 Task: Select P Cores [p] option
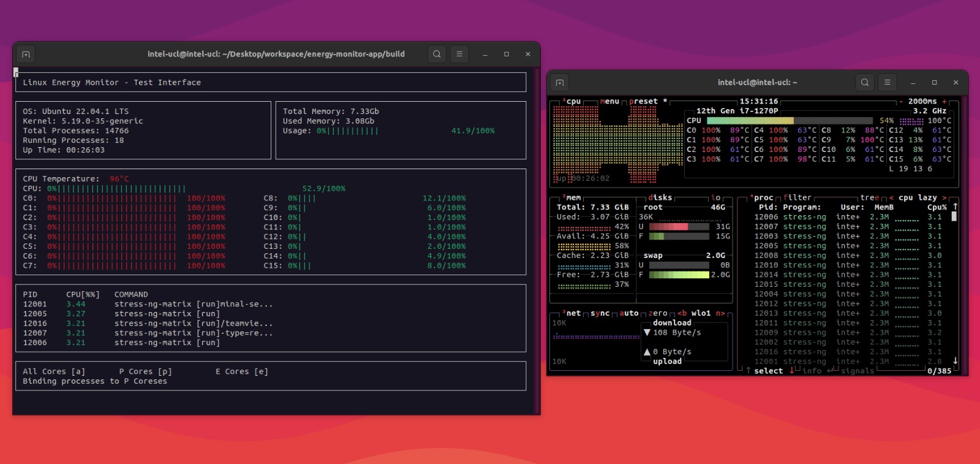145,371
